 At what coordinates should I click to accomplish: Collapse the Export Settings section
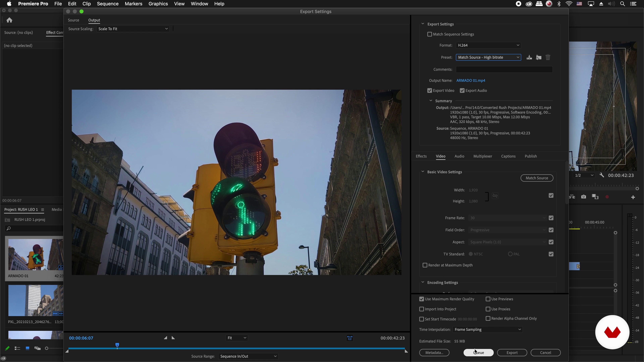click(x=423, y=24)
